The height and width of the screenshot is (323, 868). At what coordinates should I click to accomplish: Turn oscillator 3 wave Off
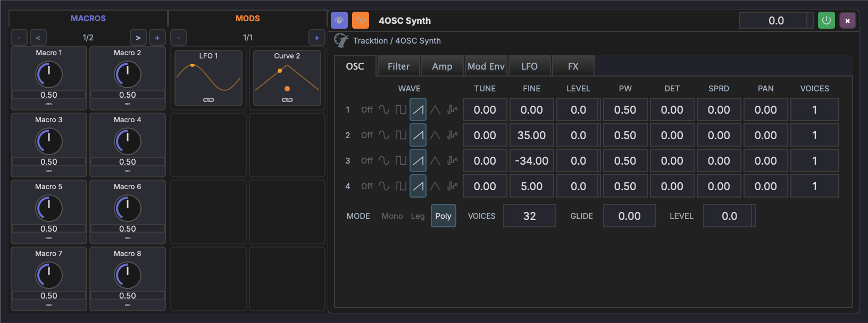[367, 161]
